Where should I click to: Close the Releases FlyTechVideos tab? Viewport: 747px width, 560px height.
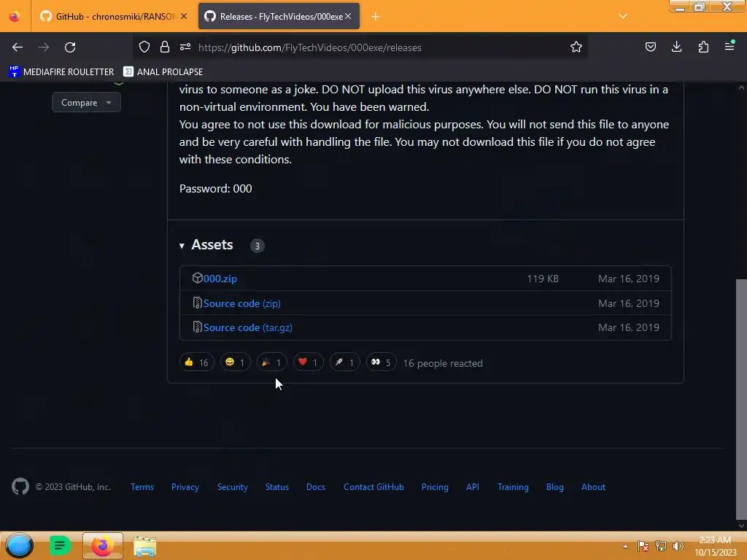point(348,16)
